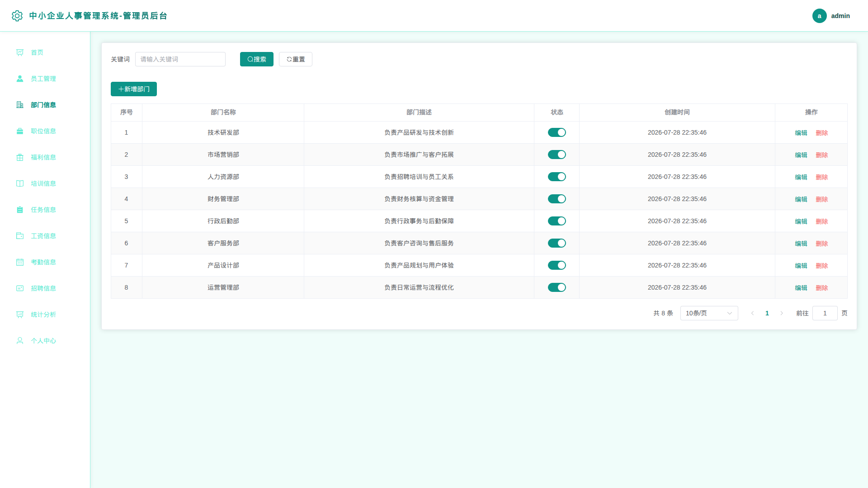Open the 福利信息 gift icon
The height and width of the screenshot is (488, 868).
[x=20, y=157]
